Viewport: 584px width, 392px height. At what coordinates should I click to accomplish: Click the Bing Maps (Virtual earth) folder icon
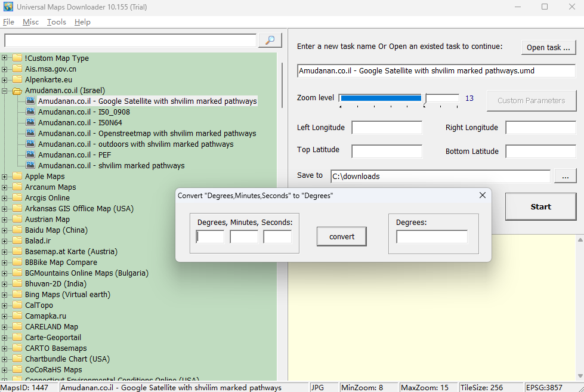point(17,294)
